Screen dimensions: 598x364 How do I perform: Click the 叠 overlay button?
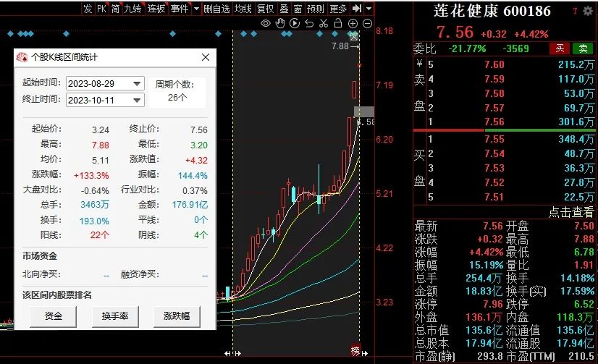[x=284, y=9]
